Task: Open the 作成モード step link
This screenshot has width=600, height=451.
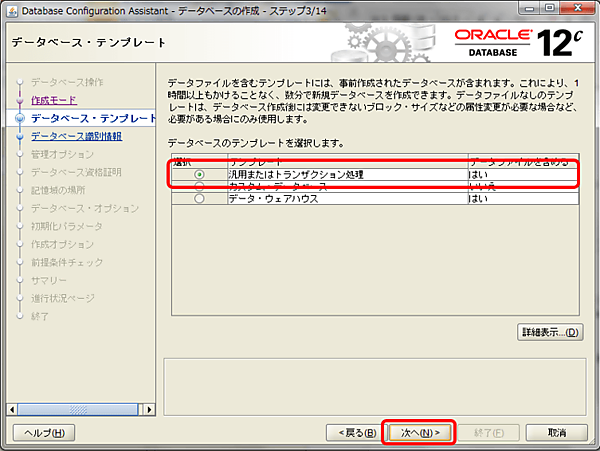Action: coord(54,100)
